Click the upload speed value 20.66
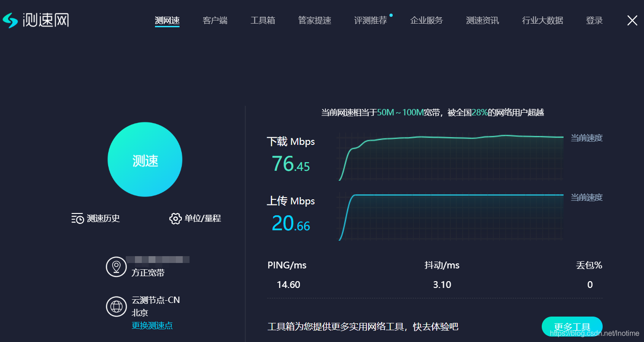Viewport: 644px width, 342px height. pos(291,223)
